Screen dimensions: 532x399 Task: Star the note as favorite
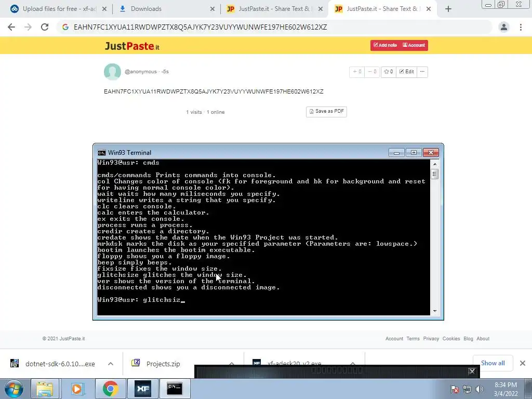[389, 72]
